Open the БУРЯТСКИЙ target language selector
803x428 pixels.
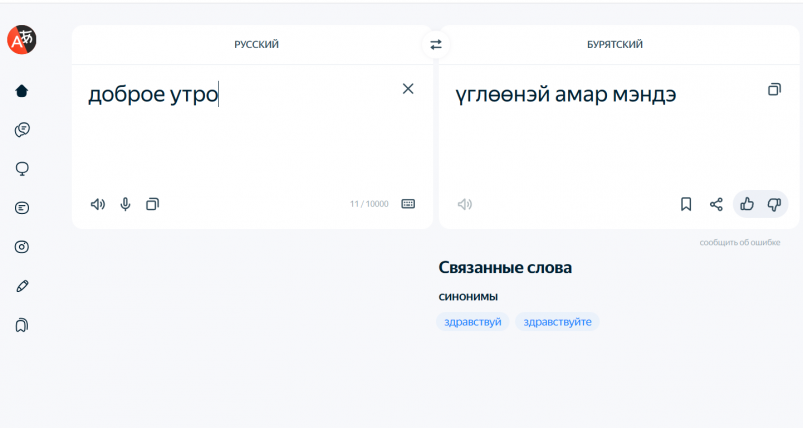click(x=614, y=44)
